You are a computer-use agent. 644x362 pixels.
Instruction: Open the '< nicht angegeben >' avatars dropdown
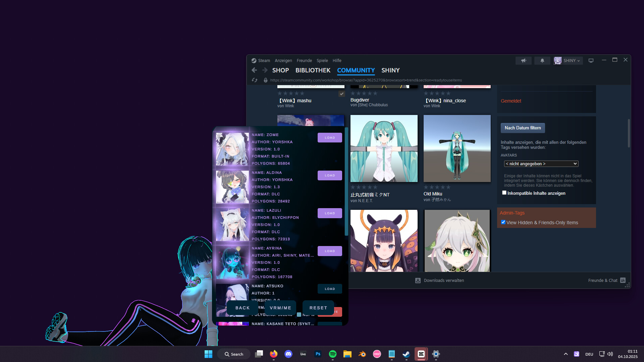tap(541, 164)
